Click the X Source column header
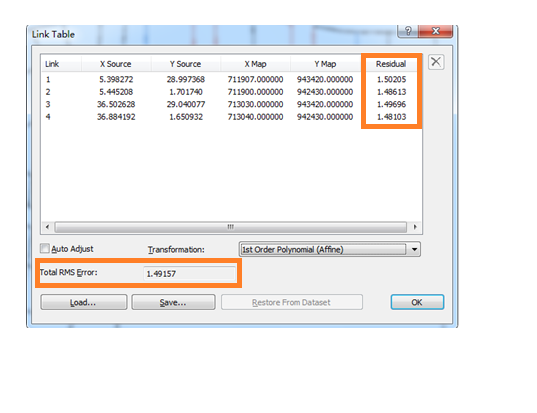The height and width of the screenshot is (413, 537). (116, 64)
